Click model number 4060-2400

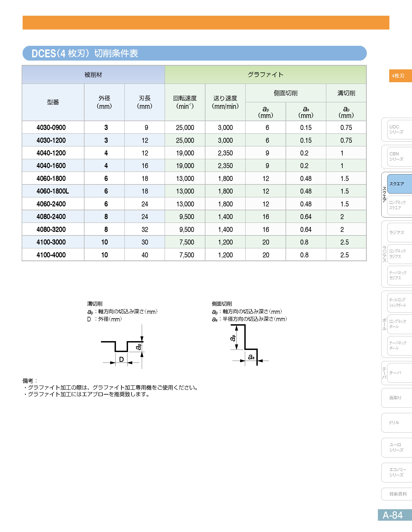pos(51,204)
